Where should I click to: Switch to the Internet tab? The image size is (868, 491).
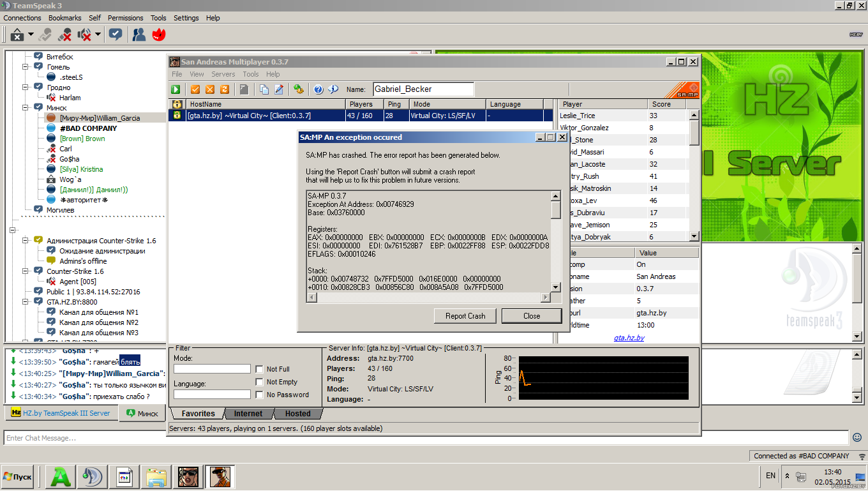[x=248, y=414]
